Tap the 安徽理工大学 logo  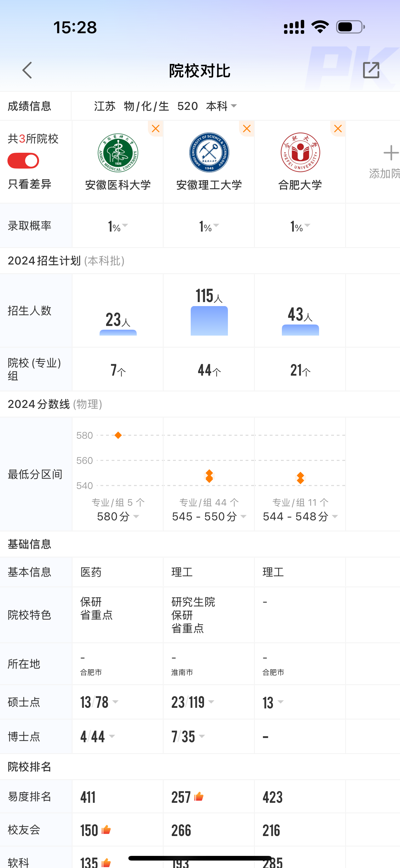pos(209,153)
